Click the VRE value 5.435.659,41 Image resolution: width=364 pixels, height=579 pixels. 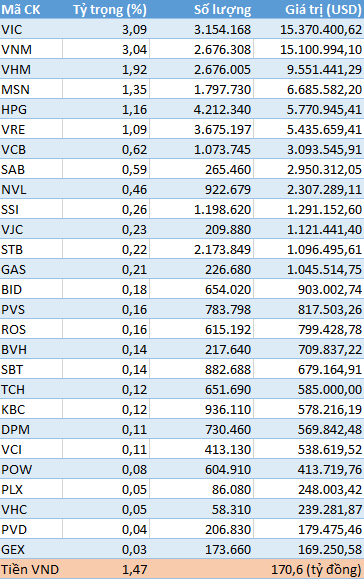coord(324,129)
